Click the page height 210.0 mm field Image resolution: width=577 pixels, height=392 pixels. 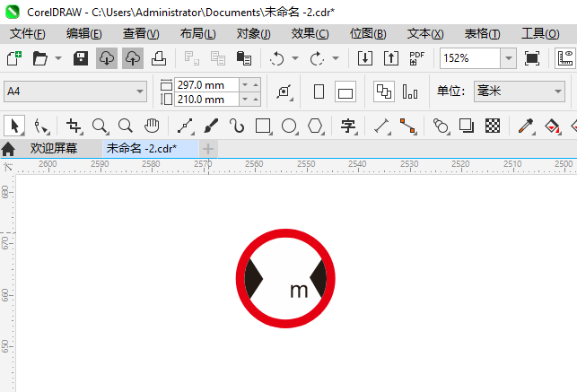coord(206,100)
